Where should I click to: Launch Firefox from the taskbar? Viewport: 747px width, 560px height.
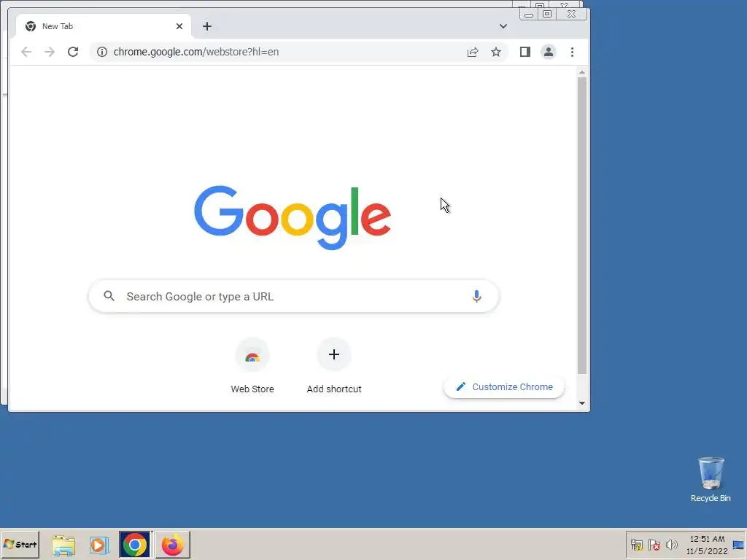click(x=172, y=545)
